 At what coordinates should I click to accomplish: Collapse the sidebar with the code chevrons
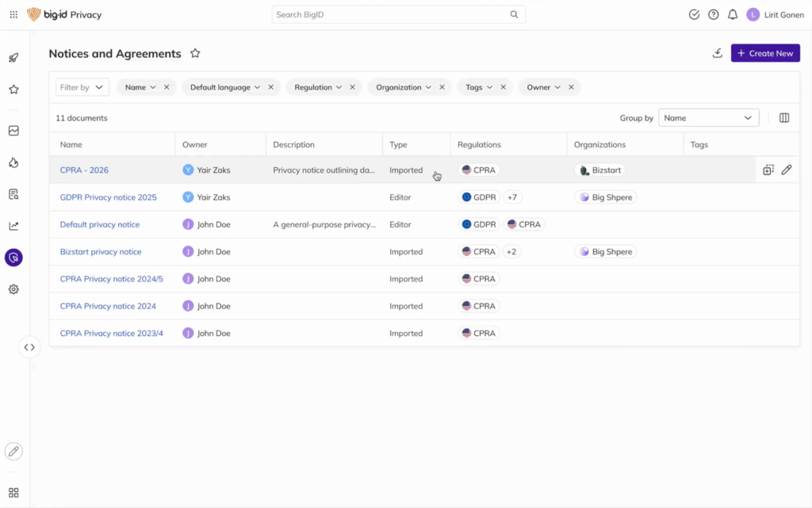click(x=29, y=347)
